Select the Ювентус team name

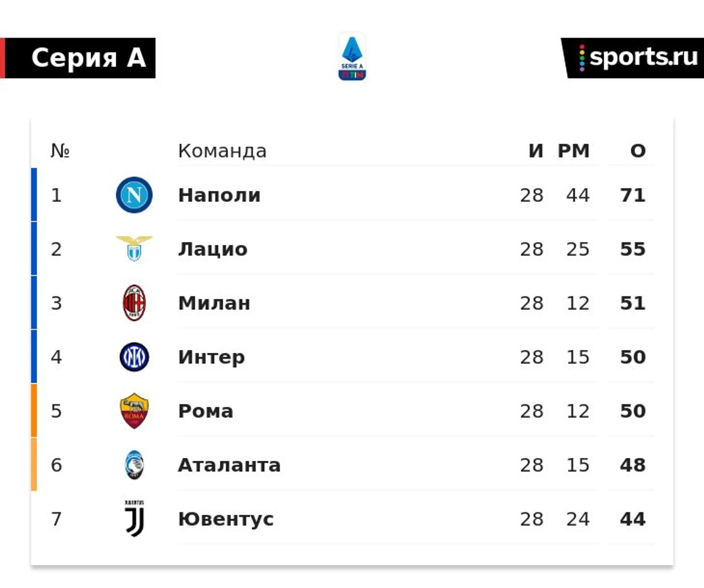coord(226,519)
